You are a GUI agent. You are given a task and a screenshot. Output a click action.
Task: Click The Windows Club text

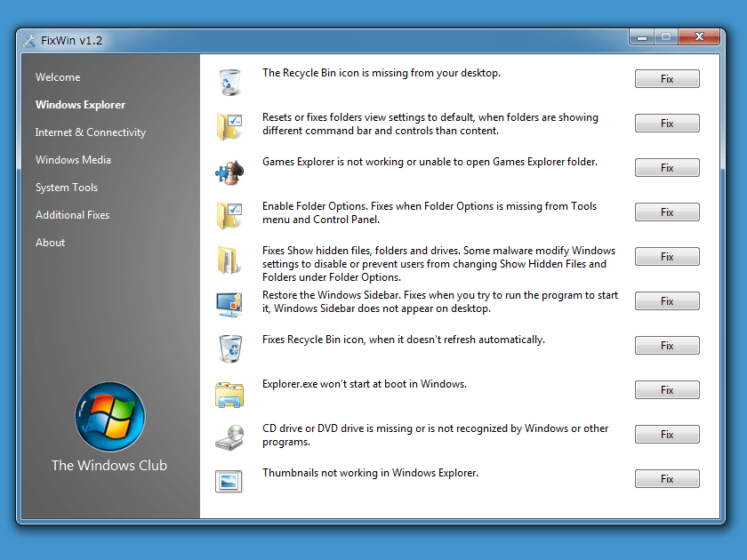[x=109, y=465]
